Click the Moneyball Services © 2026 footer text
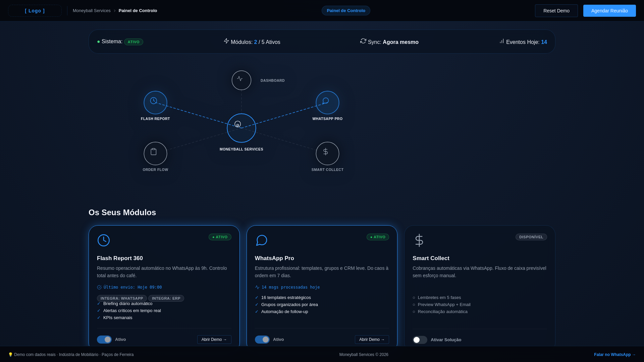The image size is (644, 362). click(x=364, y=355)
